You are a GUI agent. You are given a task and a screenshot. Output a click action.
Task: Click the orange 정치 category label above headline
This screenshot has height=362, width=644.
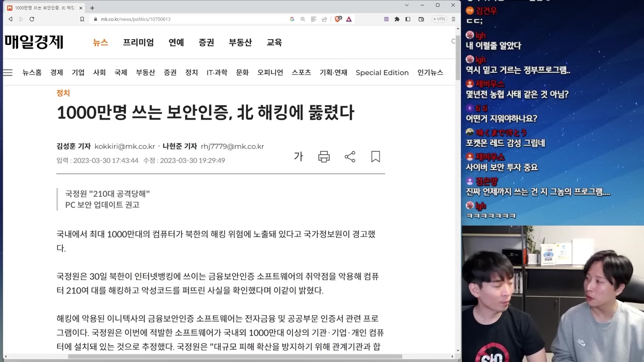(x=63, y=93)
